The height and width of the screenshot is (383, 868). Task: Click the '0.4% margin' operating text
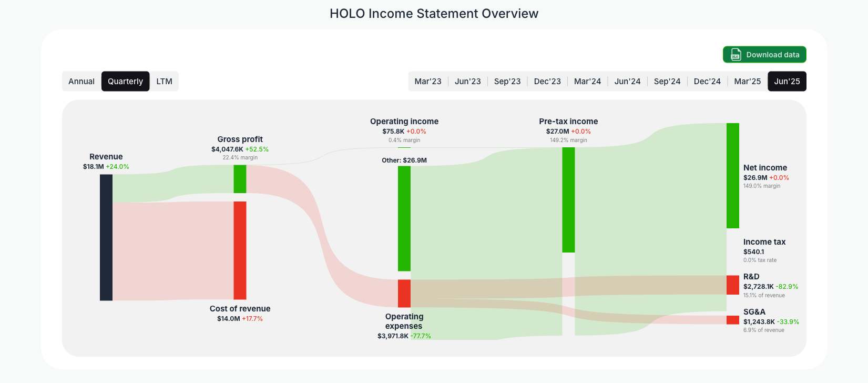(x=404, y=140)
